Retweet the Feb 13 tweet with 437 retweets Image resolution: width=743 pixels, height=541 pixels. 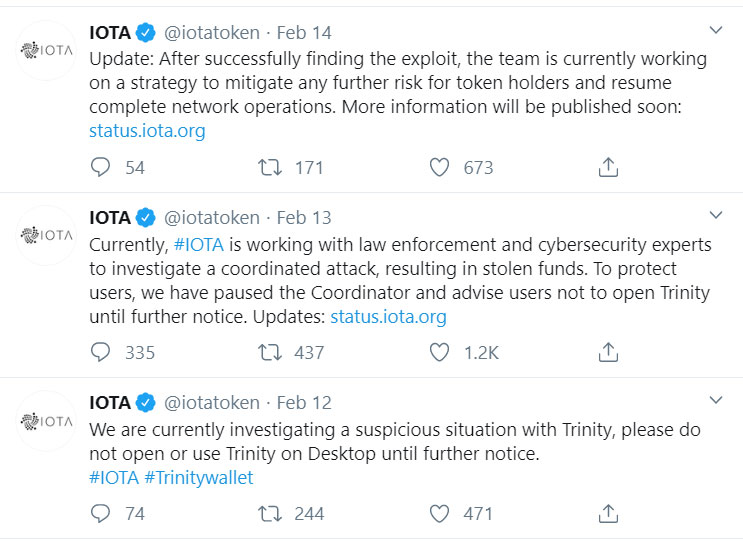(270, 352)
